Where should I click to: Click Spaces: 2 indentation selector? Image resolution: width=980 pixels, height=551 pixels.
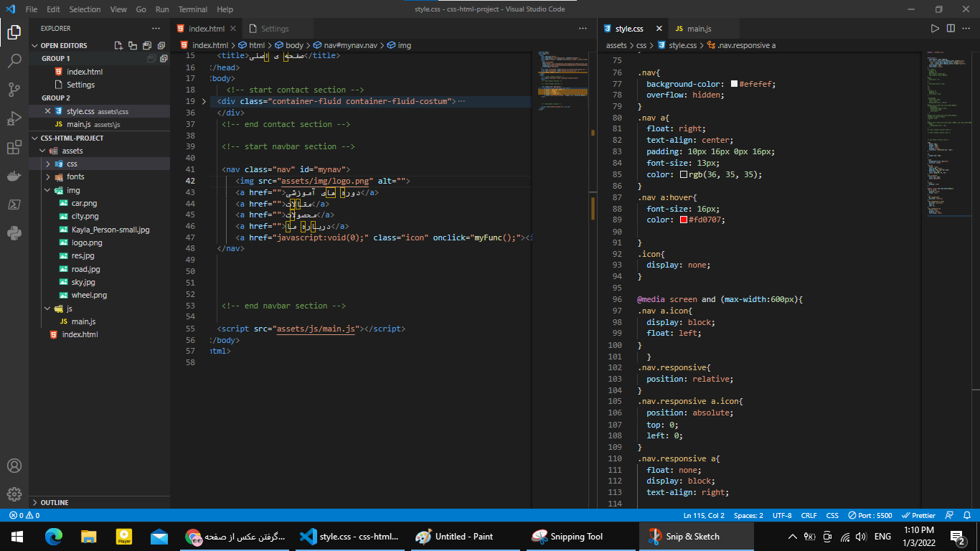point(748,515)
